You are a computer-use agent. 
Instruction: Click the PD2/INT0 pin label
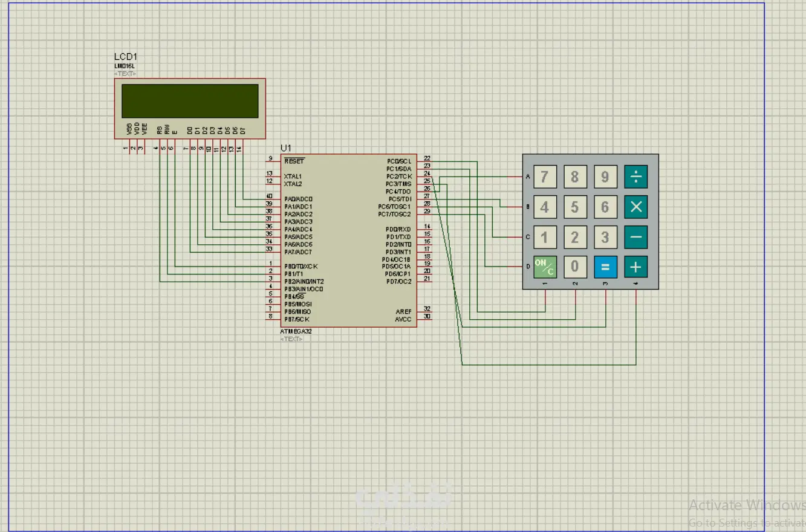(x=398, y=244)
